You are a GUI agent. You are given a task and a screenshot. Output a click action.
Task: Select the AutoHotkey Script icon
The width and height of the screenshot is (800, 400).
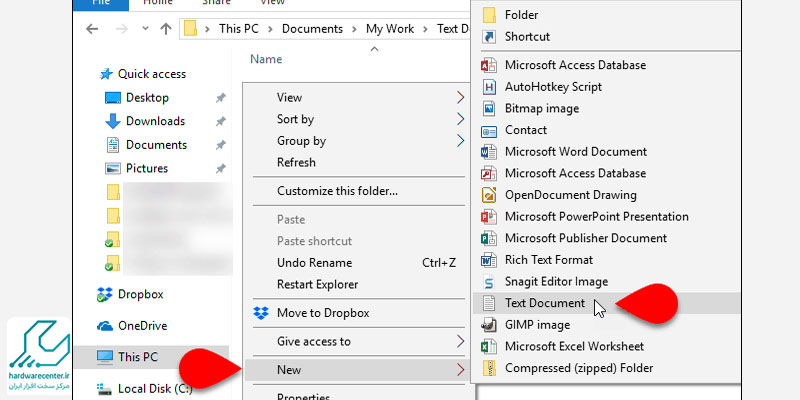coord(489,87)
